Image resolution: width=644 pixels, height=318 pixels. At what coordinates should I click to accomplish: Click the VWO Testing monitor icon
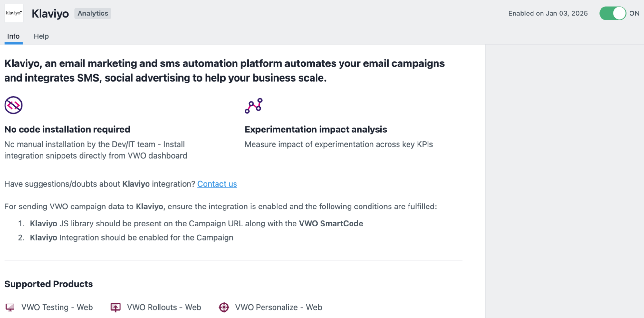coord(10,307)
